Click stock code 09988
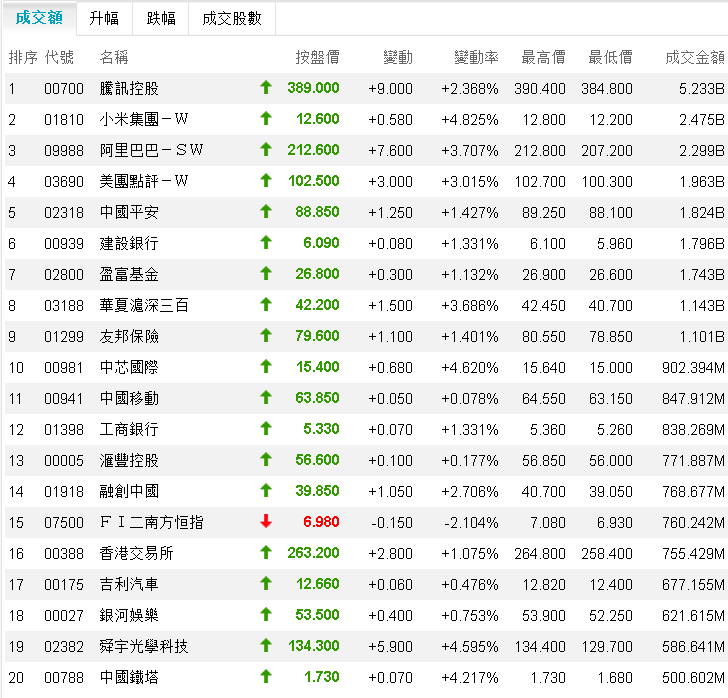This screenshot has width=728, height=698. coord(64,150)
